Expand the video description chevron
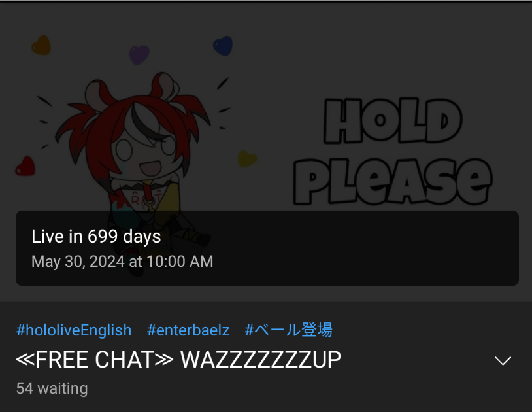The height and width of the screenshot is (412, 532). (503, 360)
